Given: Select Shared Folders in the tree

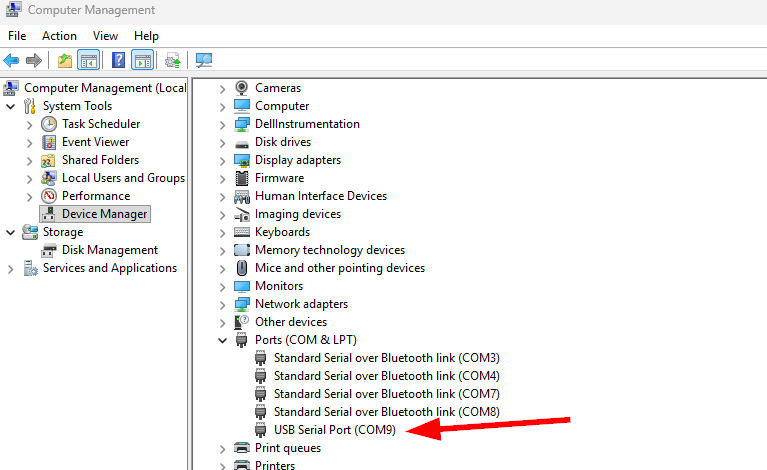Looking at the screenshot, I should (100, 160).
